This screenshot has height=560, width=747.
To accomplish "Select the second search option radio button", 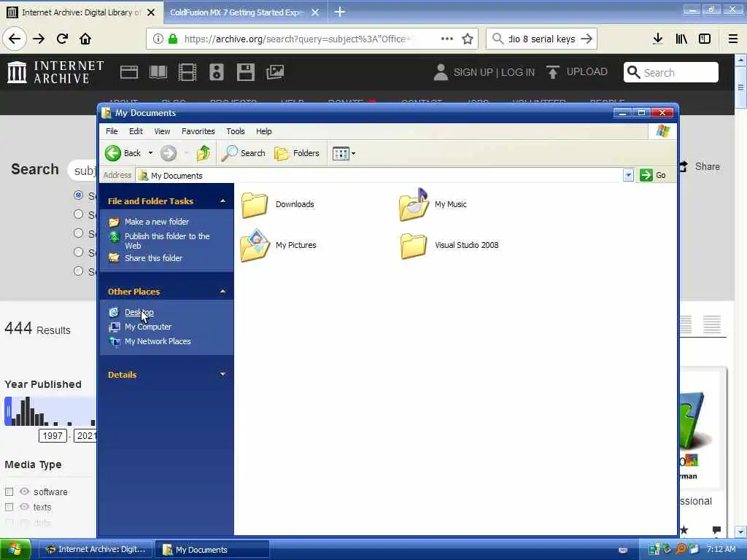I will pyautogui.click(x=79, y=214).
